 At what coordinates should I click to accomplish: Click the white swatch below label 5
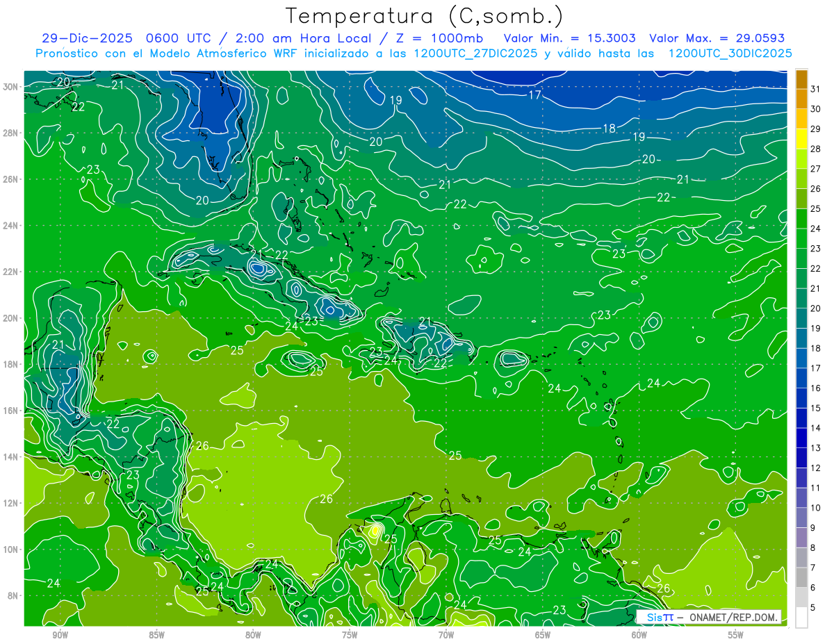(801, 618)
